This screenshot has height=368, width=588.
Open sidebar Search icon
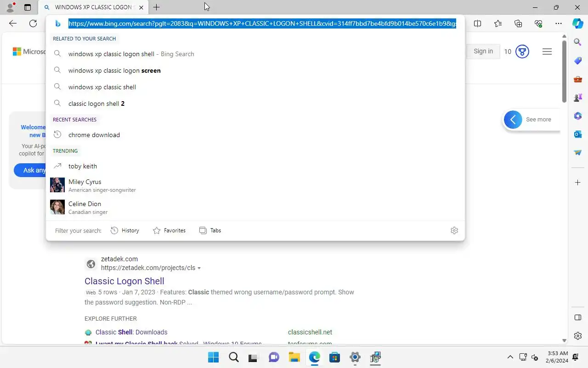[x=578, y=42]
